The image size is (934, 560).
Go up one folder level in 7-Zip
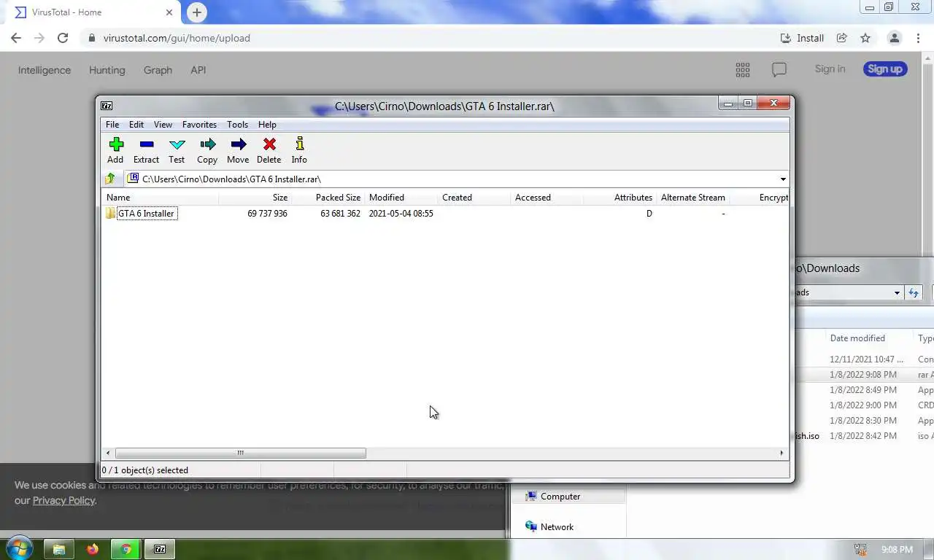(110, 179)
